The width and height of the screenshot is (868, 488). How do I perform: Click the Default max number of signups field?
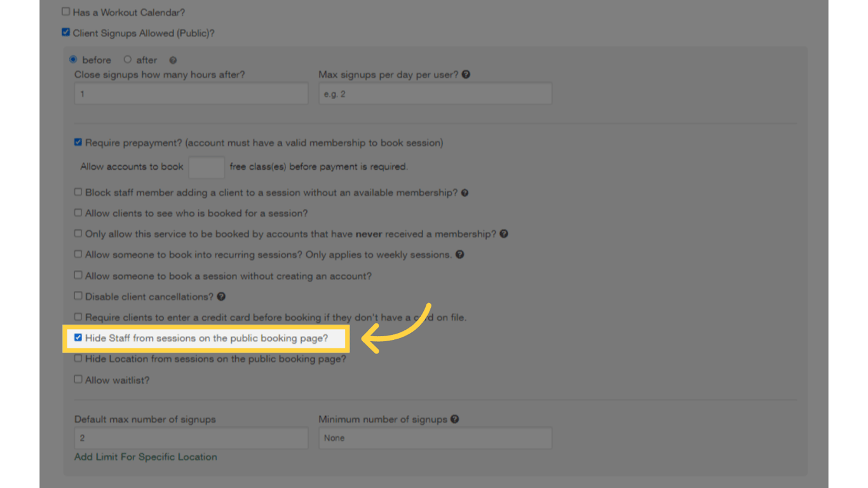pyautogui.click(x=191, y=437)
